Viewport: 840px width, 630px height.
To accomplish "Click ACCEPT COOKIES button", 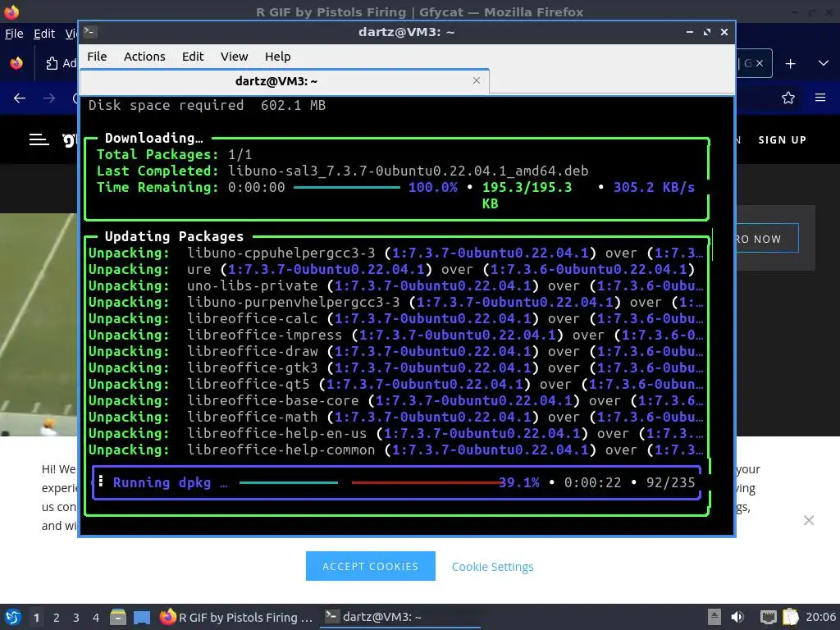I will (370, 566).
